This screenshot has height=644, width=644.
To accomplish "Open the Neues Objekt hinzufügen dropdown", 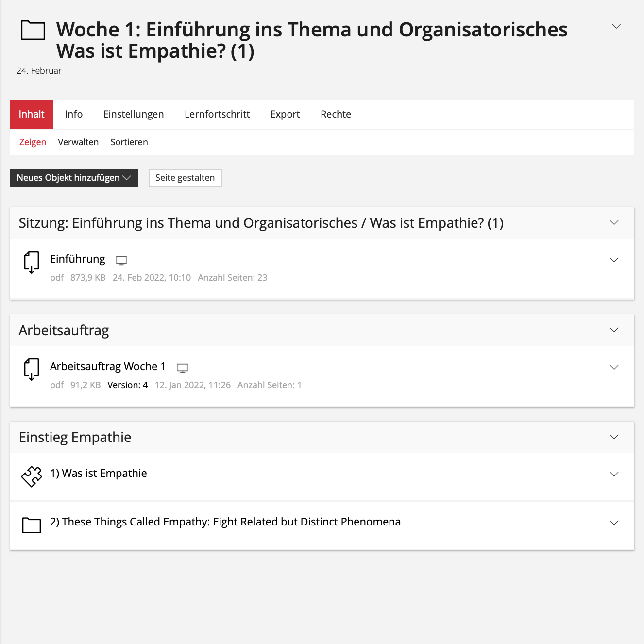I will 74,178.
